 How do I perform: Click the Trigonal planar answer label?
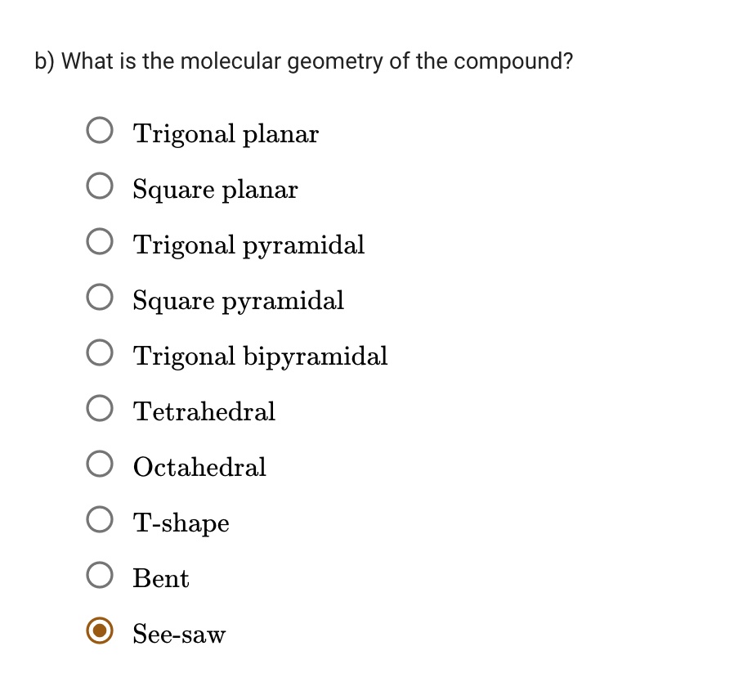tap(226, 133)
